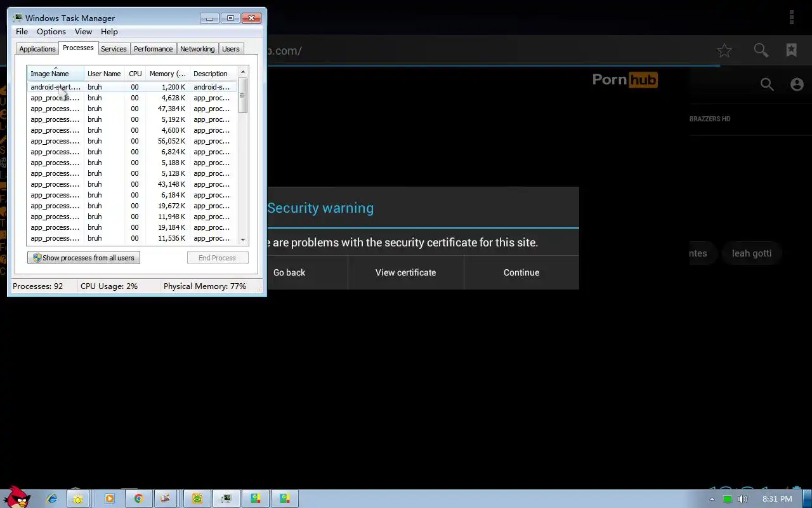Switch to Task Manager taskbar icon
This screenshot has height=508, width=812.
pos(226,498)
